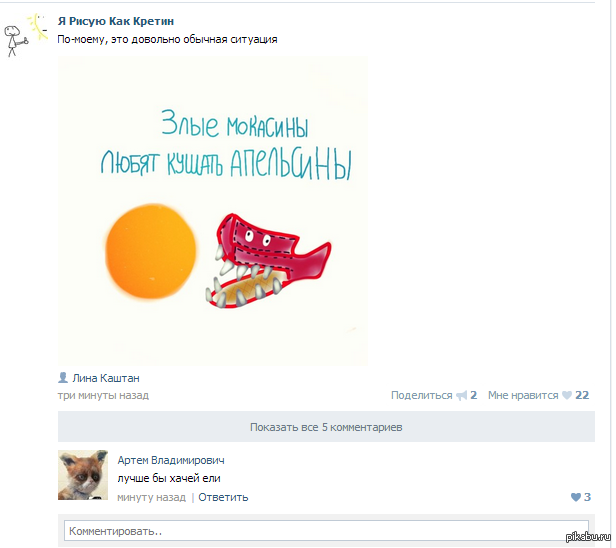Click the megaphone share icon
Image resolution: width=616 pixels, height=548 pixels.
(x=461, y=395)
